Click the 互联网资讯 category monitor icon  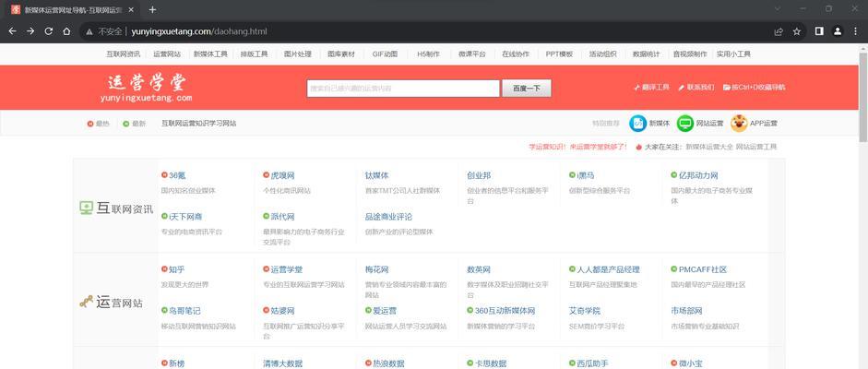[86, 208]
